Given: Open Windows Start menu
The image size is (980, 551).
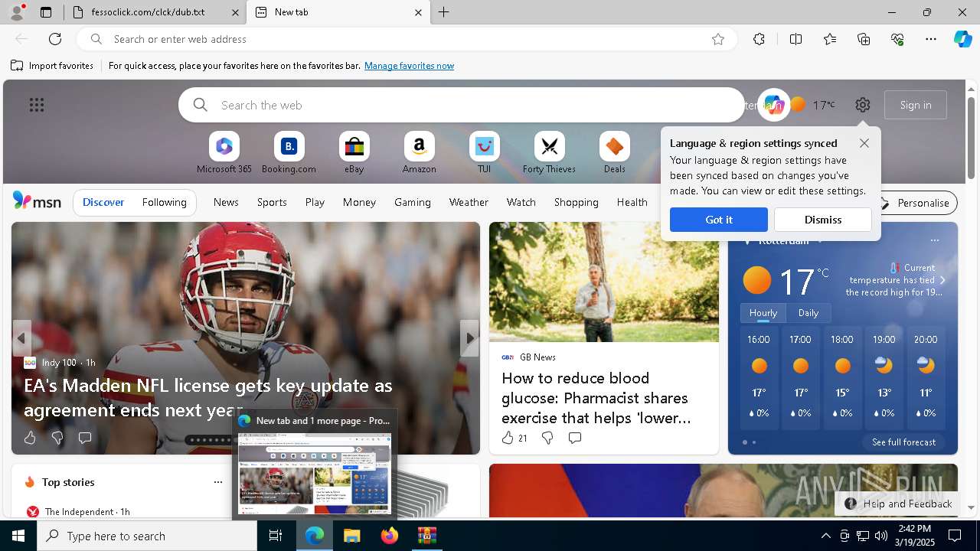Looking at the screenshot, I should pos(18,536).
